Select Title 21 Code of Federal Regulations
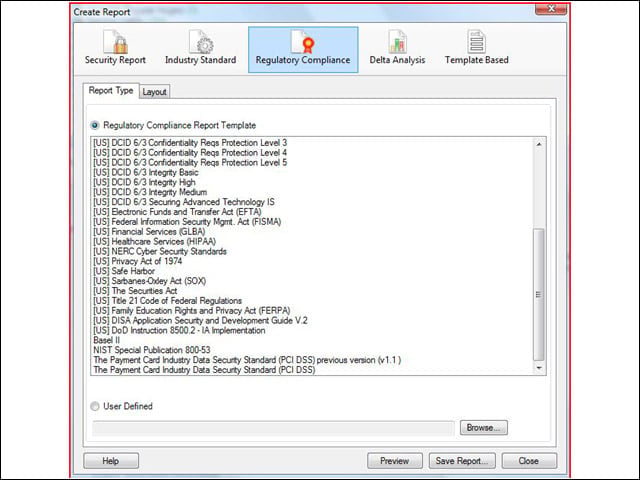This screenshot has height=480, width=640. [x=168, y=301]
